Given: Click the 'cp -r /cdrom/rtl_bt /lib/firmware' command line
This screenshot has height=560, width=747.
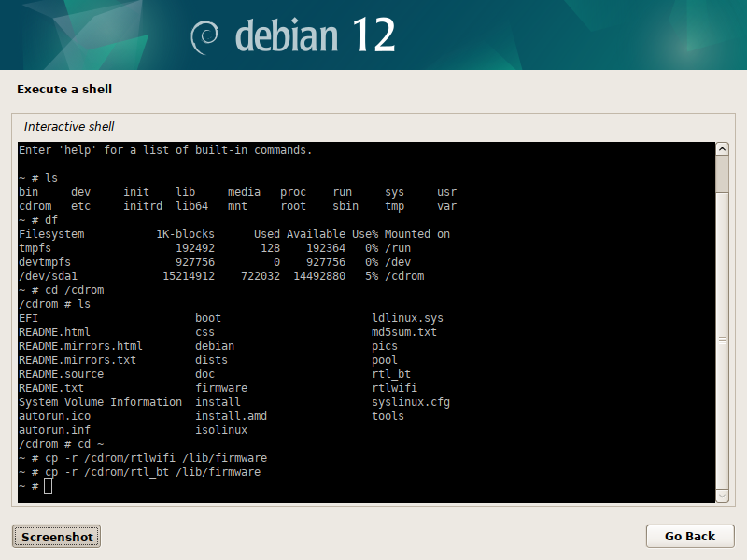Looking at the screenshot, I should pyautogui.click(x=139, y=472).
